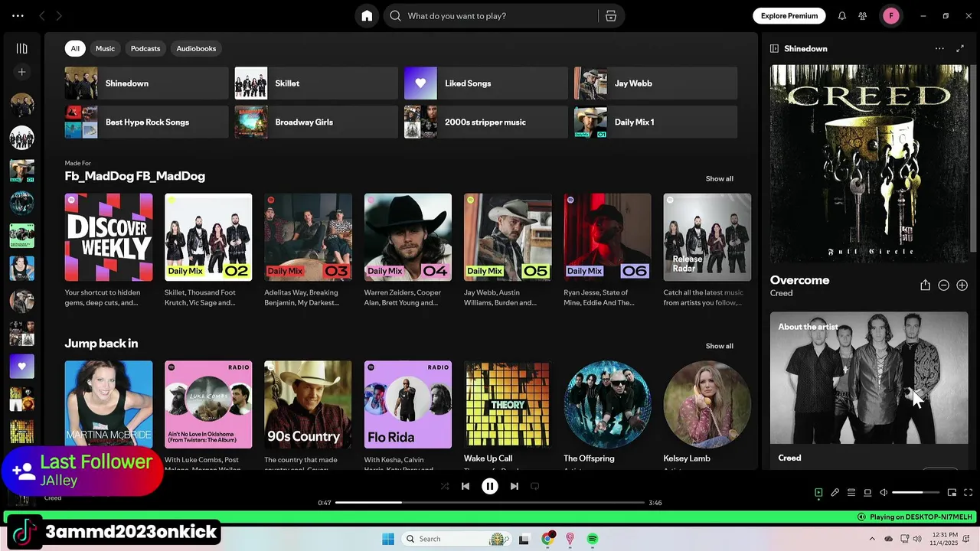Click the Create plus button in sidebar
The height and width of the screenshot is (551, 980).
pyautogui.click(x=21, y=72)
